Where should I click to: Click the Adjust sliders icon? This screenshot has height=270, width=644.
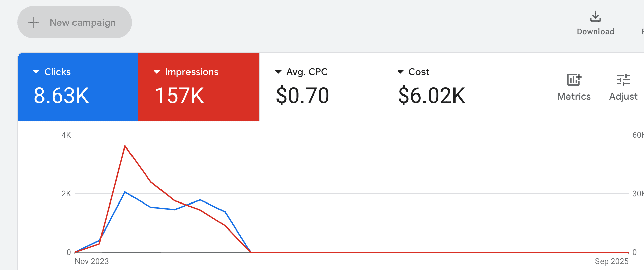[x=623, y=80]
